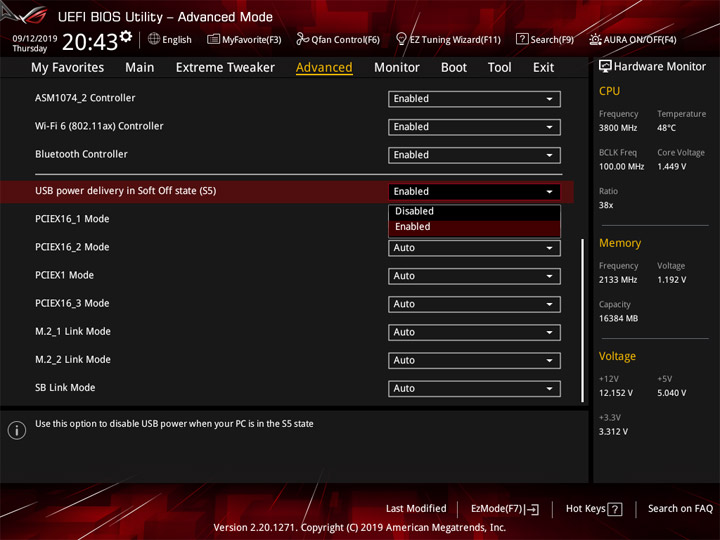Select the Bluetooth Controller label

tap(81, 154)
